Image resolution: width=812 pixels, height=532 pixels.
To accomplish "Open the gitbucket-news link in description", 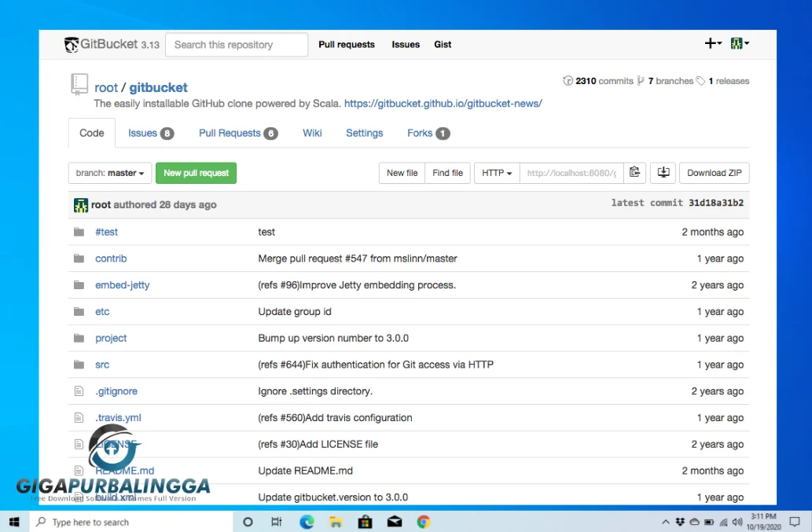I will pyautogui.click(x=443, y=103).
